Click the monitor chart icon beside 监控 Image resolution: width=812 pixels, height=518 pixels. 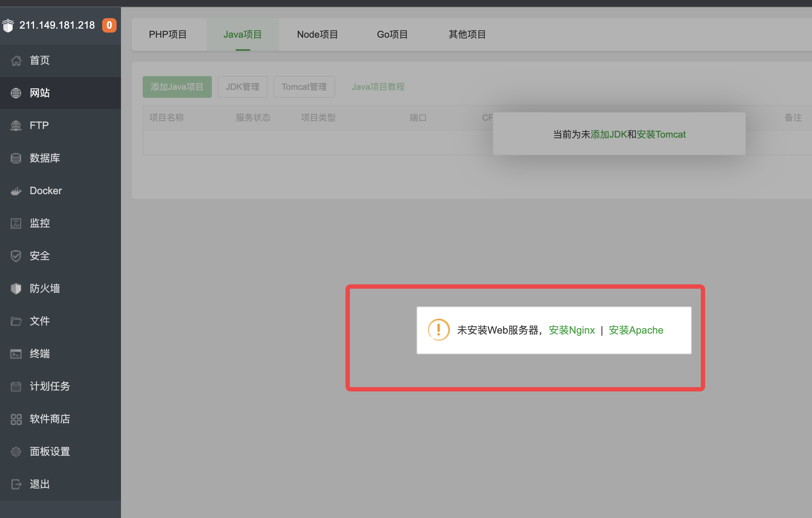click(16, 224)
